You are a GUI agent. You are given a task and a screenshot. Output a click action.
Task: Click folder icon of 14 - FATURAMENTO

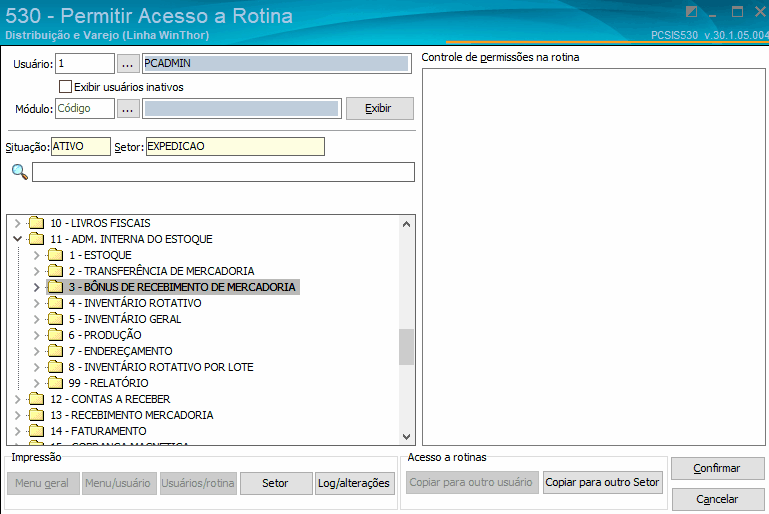coord(36,431)
